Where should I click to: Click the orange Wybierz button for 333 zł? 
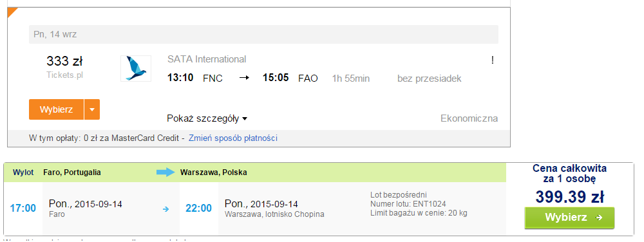(56, 109)
